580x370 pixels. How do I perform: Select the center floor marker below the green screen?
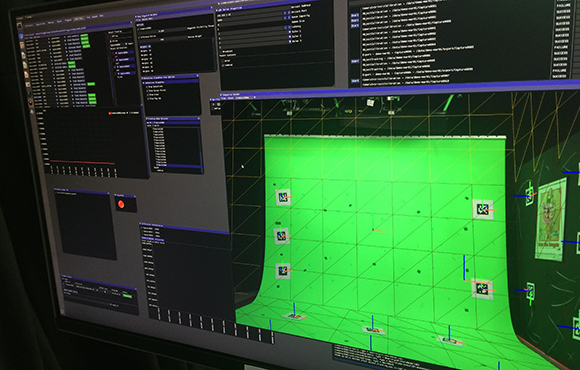click(374, 329)
